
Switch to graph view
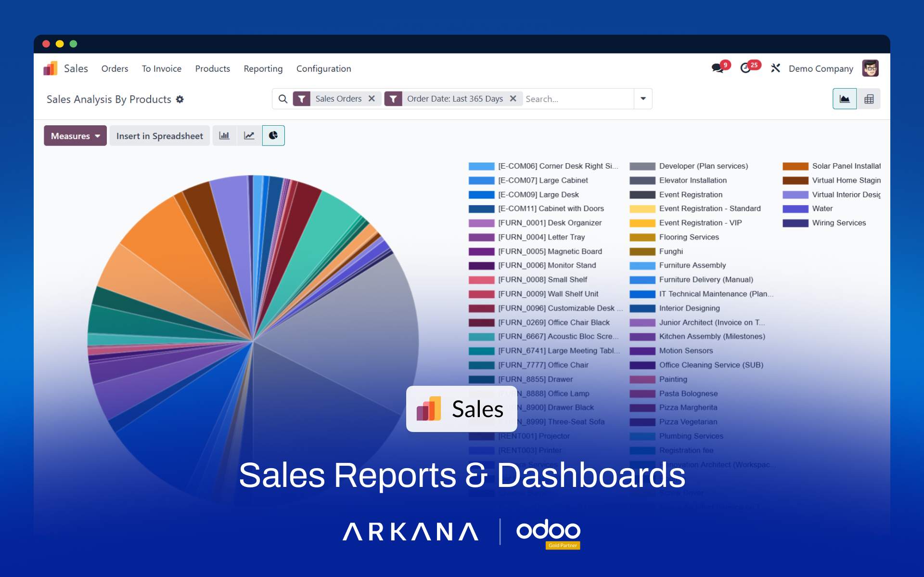click(x=845, y=99)
